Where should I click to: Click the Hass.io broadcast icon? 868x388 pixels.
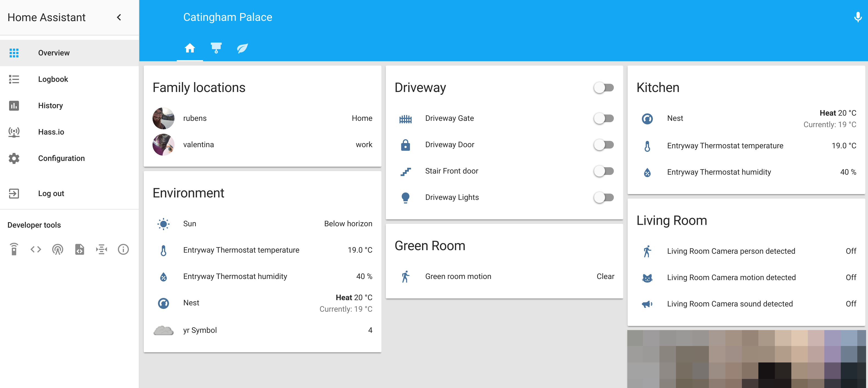point(14,132)
